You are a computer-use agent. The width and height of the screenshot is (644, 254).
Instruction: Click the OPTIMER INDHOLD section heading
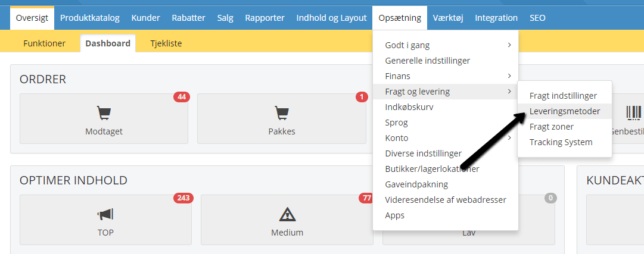[73, 180]
